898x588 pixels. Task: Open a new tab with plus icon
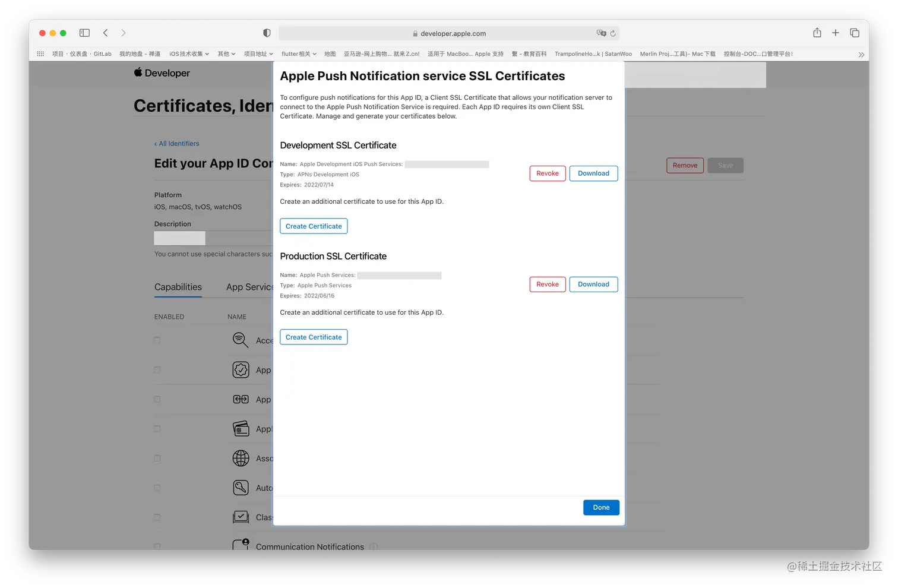(x=836, y=33)
